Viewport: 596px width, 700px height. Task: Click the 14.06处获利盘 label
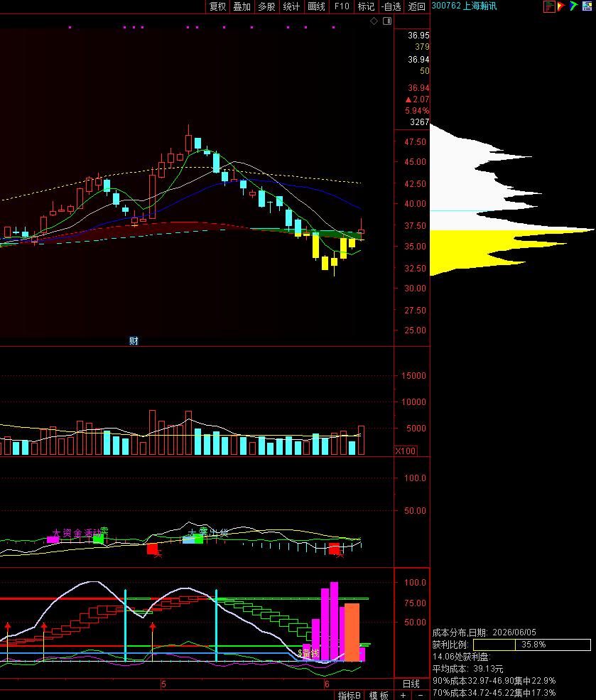click(461, 657)
